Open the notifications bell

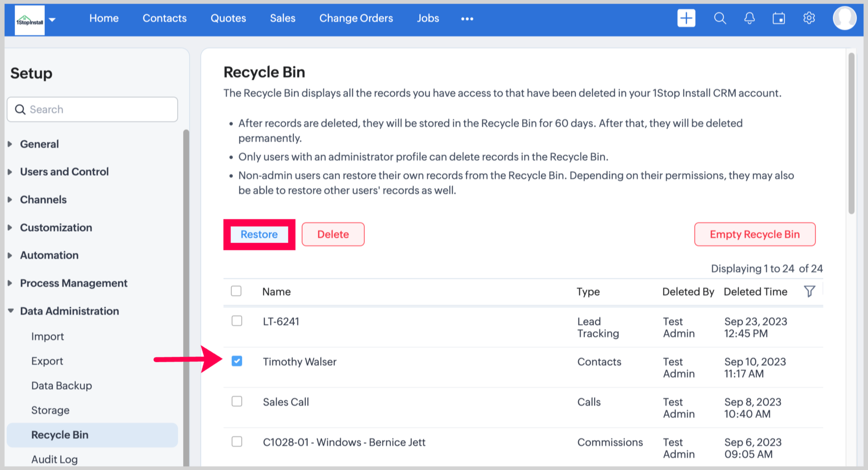tap(749, 18)
